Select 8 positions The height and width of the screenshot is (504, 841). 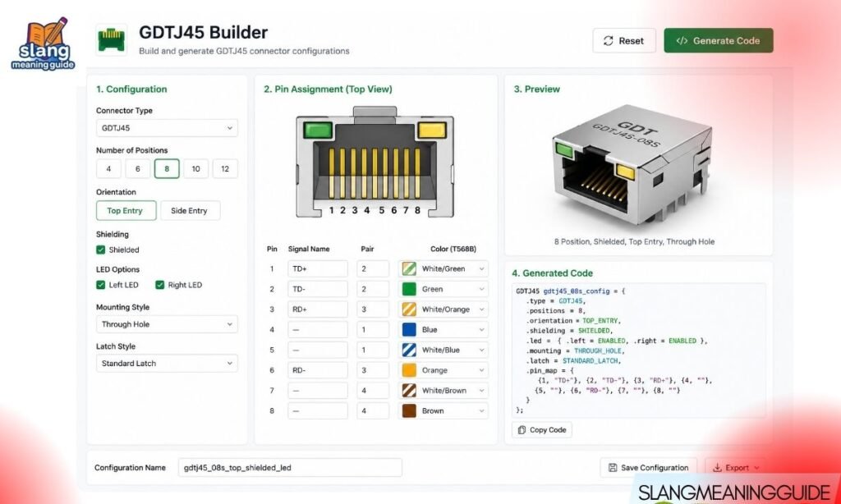167,169
